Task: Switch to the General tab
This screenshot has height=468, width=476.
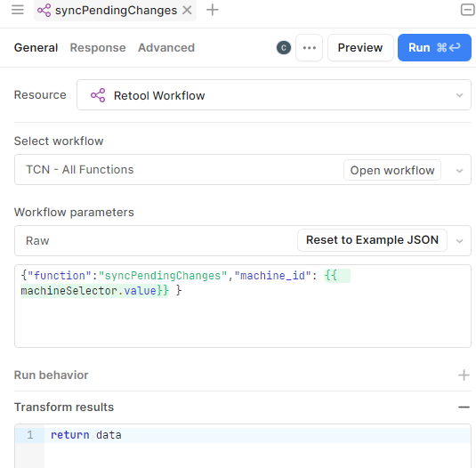Action: (36, 48)
